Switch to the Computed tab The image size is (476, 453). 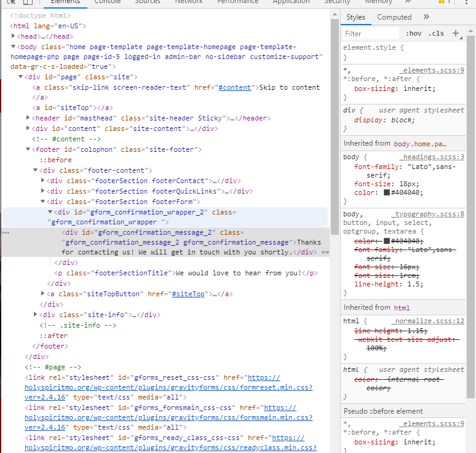[x=394, y=17]
